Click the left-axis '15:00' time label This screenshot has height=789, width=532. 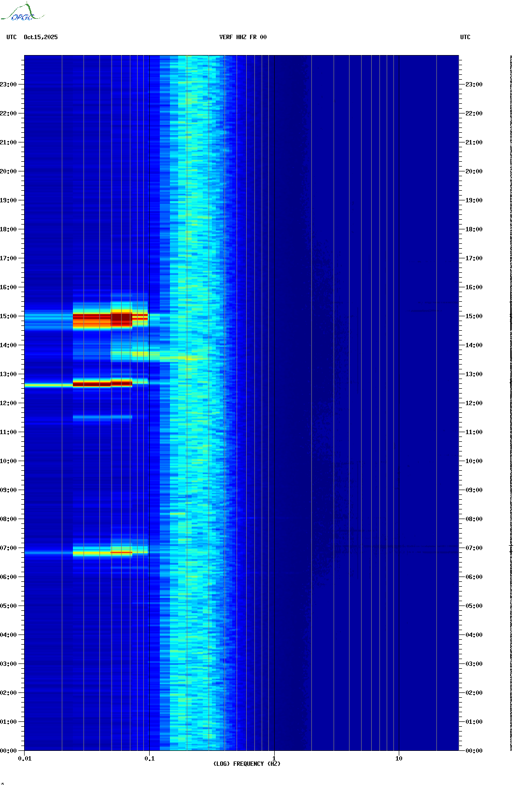point(8,316)
